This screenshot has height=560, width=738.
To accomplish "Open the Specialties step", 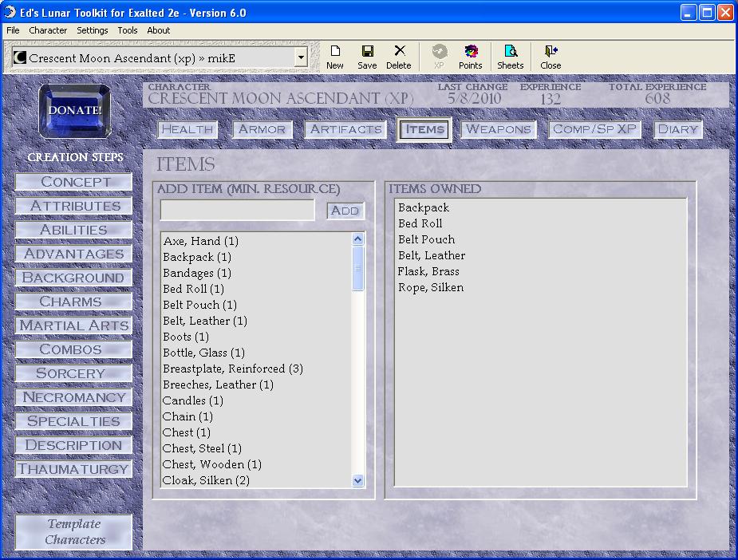I will point(74,421).
